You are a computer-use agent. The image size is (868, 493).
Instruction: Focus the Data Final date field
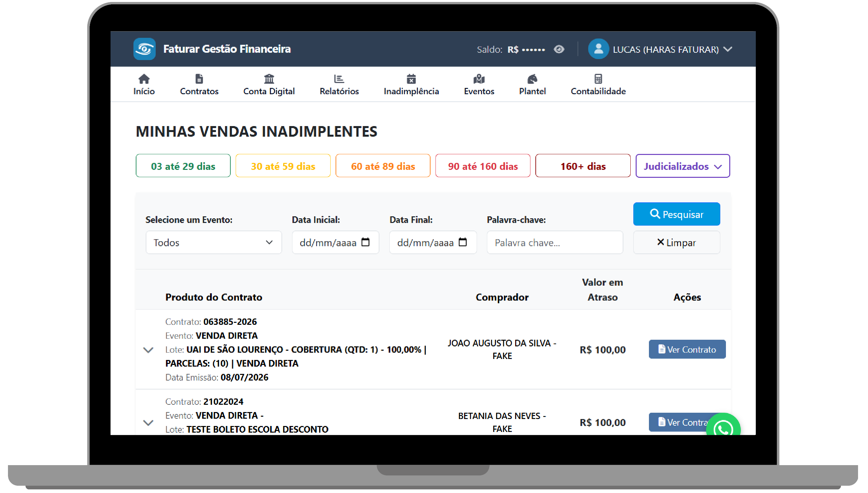click(434, 243)
